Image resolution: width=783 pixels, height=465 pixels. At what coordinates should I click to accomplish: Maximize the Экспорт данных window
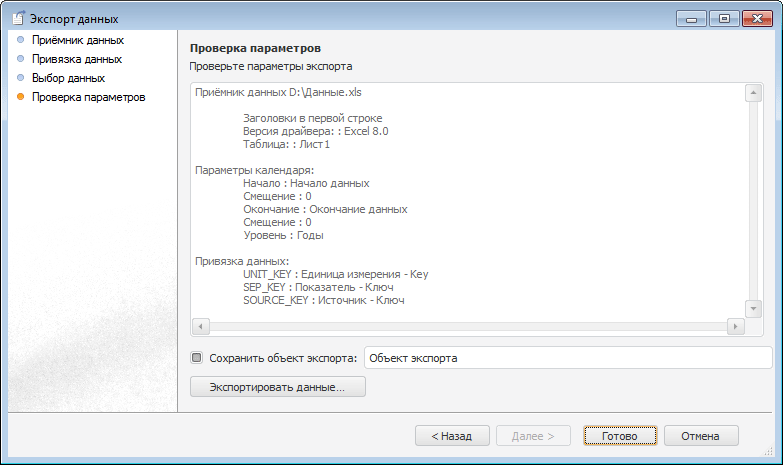tap(724, 18)
